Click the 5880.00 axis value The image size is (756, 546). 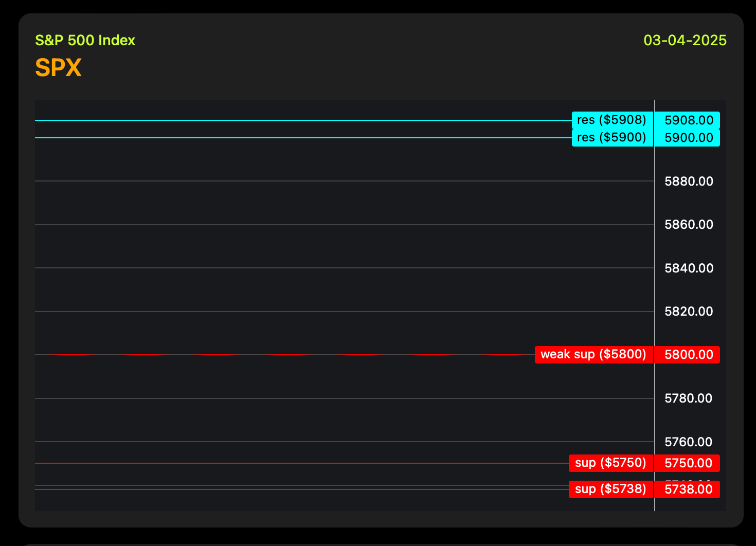689,181
